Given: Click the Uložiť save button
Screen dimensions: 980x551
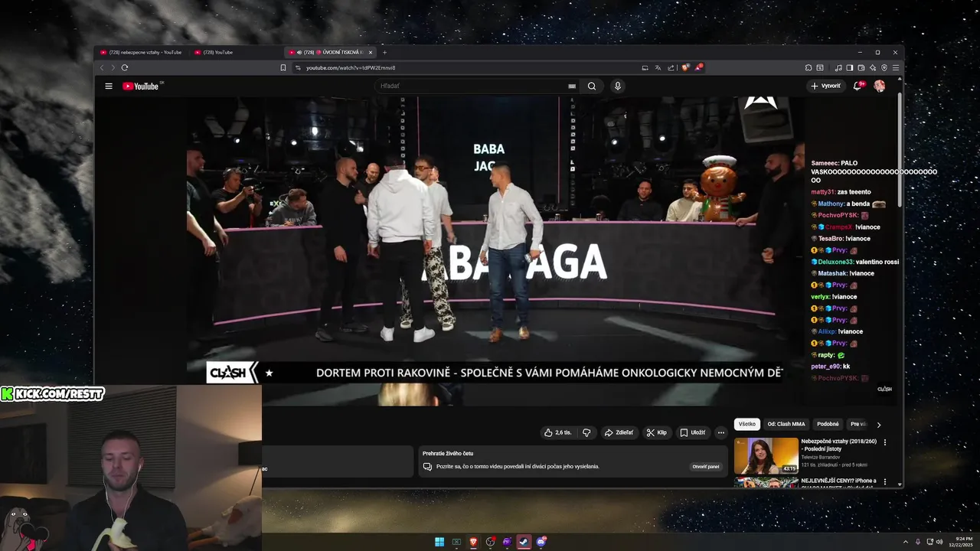Looking at the screenshot, I should click(x=693, y=432).
